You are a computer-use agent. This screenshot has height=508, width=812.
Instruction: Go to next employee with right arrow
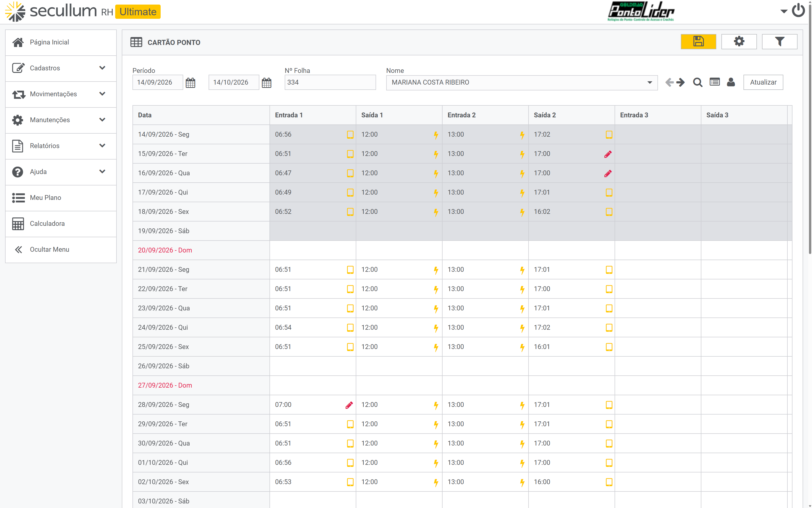point(681,82)
